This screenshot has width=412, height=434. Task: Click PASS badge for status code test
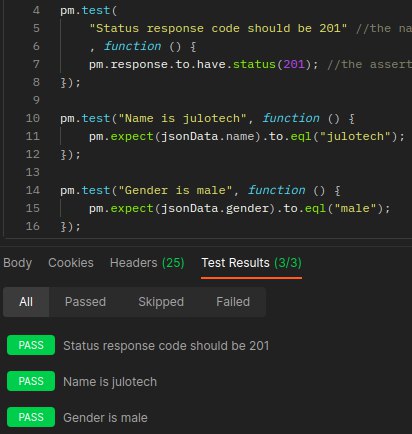31,345
